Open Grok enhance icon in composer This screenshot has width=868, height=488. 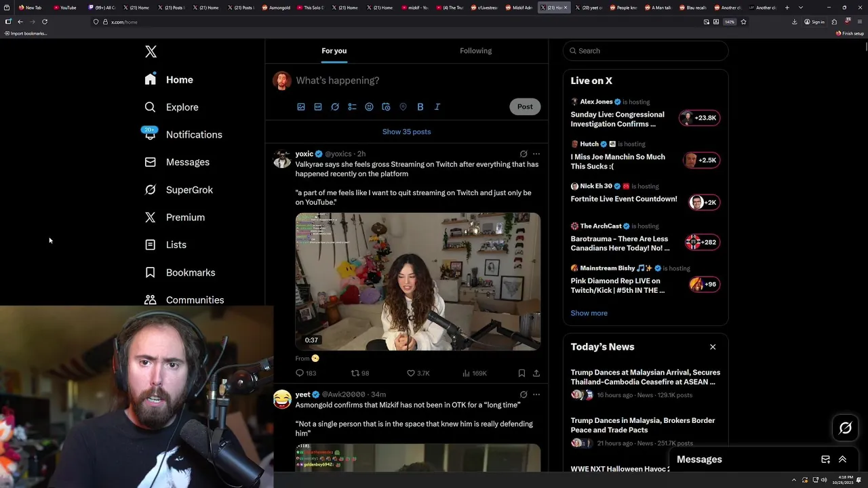point(335,107)
